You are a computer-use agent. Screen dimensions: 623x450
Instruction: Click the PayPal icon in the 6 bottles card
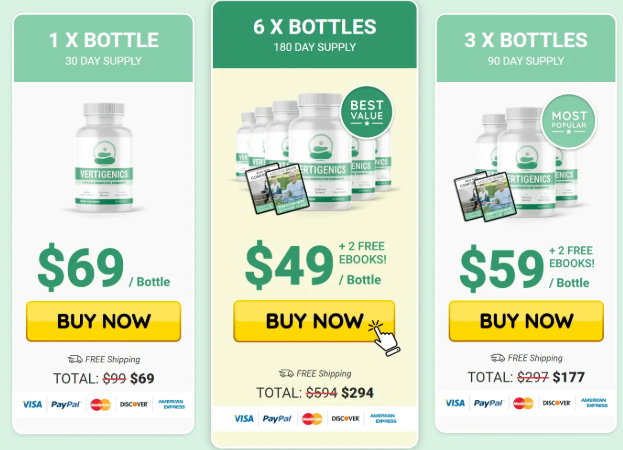277,419
